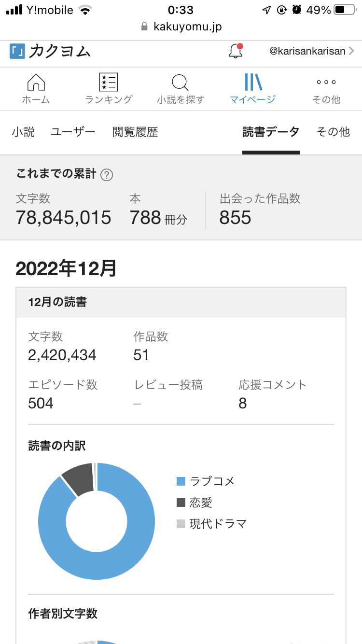This screenshot has width=362, height=644.
Task: Tap the kakuyomu.jp address bar
Action: coord(187,27)
